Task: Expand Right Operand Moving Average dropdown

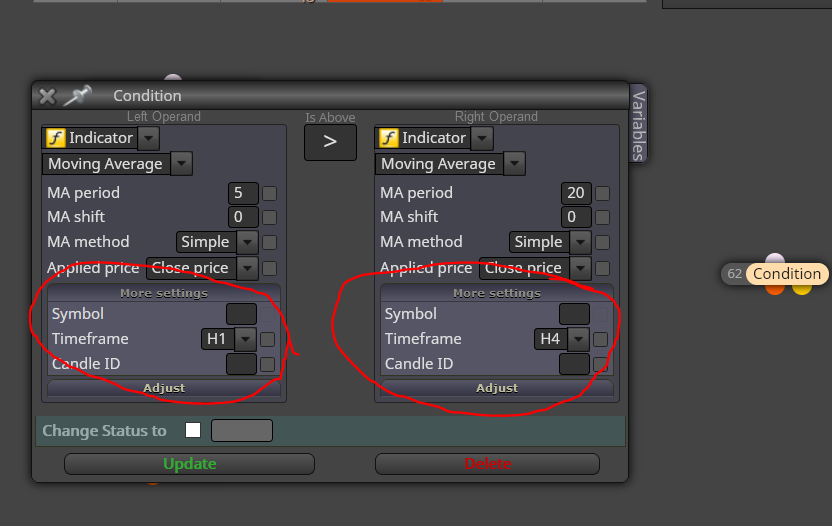Action: pos(515,163)
